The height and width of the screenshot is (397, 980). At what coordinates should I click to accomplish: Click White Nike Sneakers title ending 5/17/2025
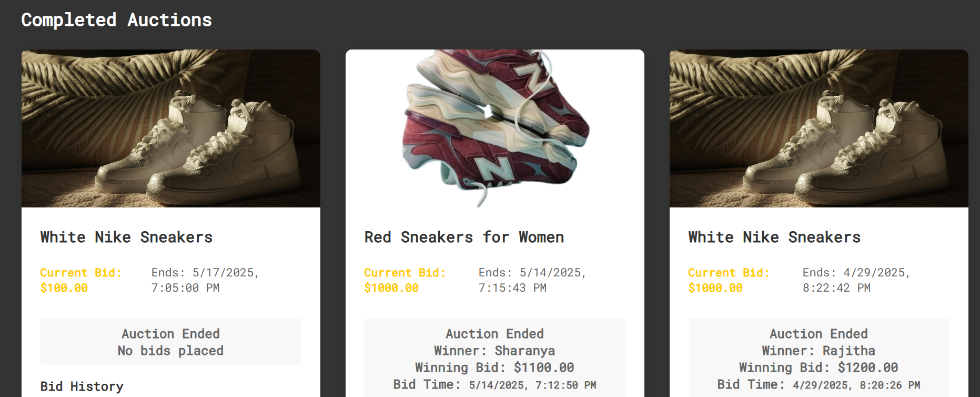[126, 237]
